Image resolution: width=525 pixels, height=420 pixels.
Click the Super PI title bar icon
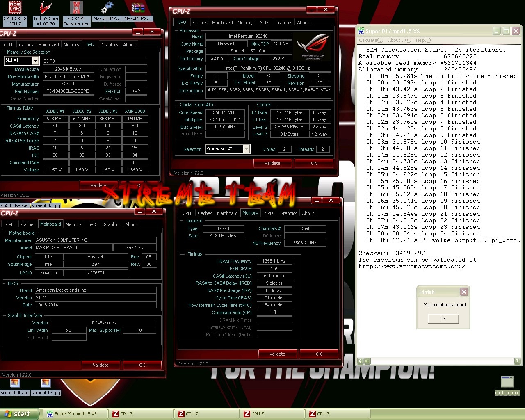coord(361,31)
